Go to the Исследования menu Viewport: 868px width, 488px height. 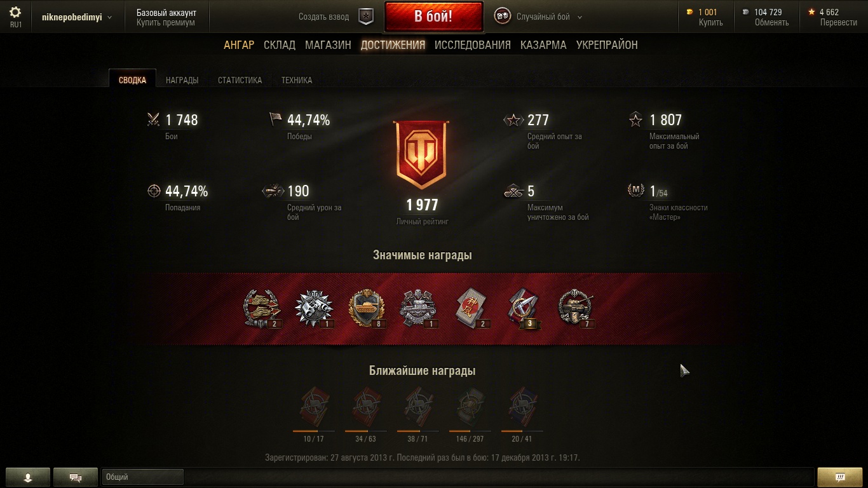point(473,45)
